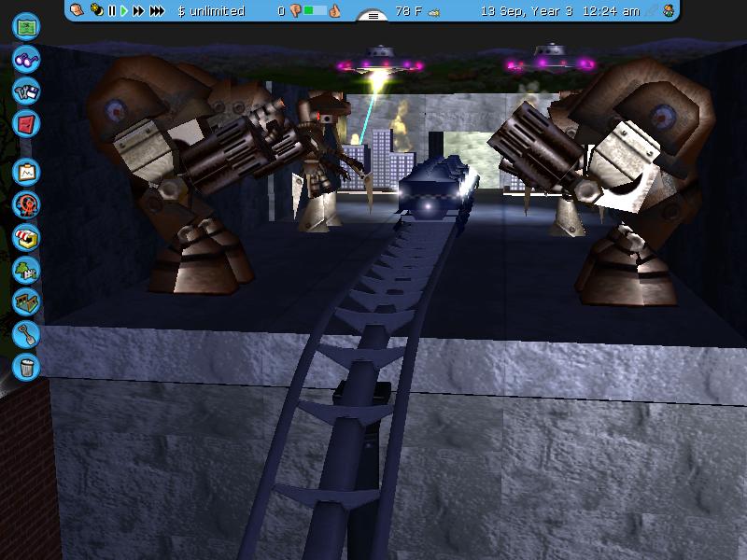Set the game to double fast-forward speed
The height and width of the screenshot is (560, 747).
138,10
